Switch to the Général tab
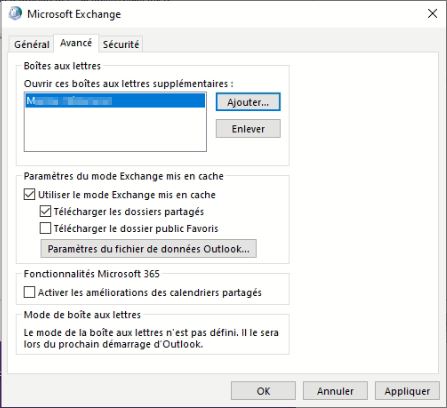 (32, 44)
